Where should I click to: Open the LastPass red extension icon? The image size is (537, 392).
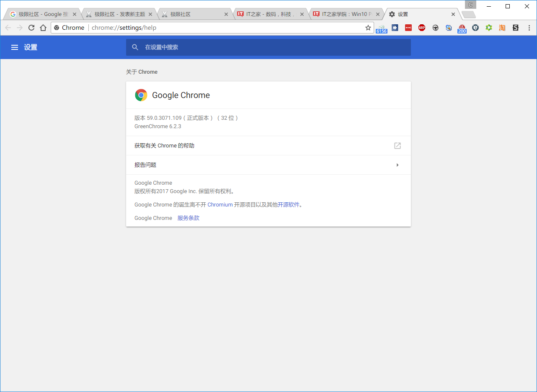coord(408,28)
